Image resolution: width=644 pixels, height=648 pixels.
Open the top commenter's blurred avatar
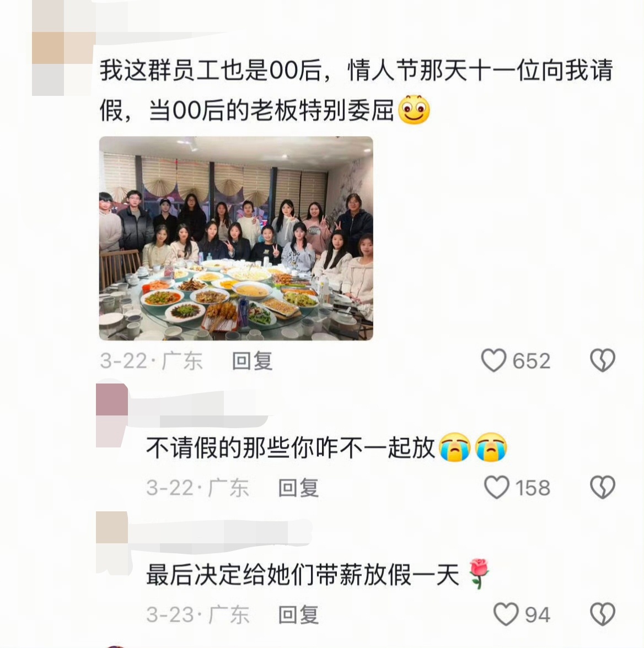(x=64, y=48)
